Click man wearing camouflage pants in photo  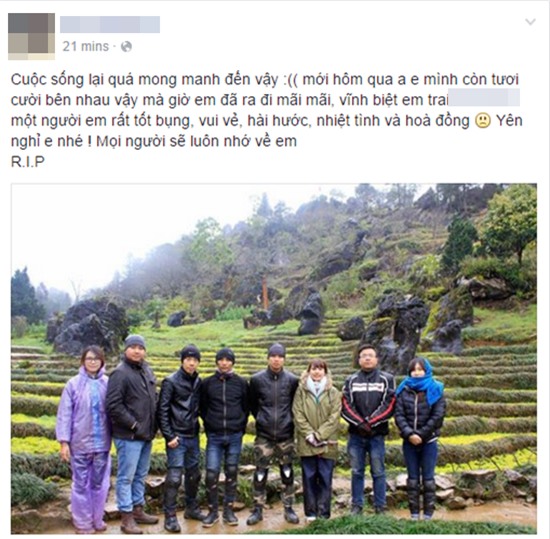274,434
